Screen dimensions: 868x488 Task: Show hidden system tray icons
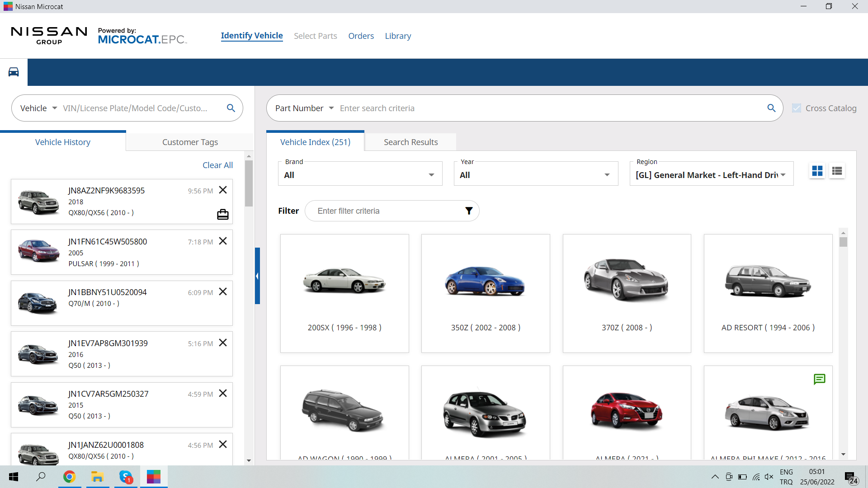[715, 477]
